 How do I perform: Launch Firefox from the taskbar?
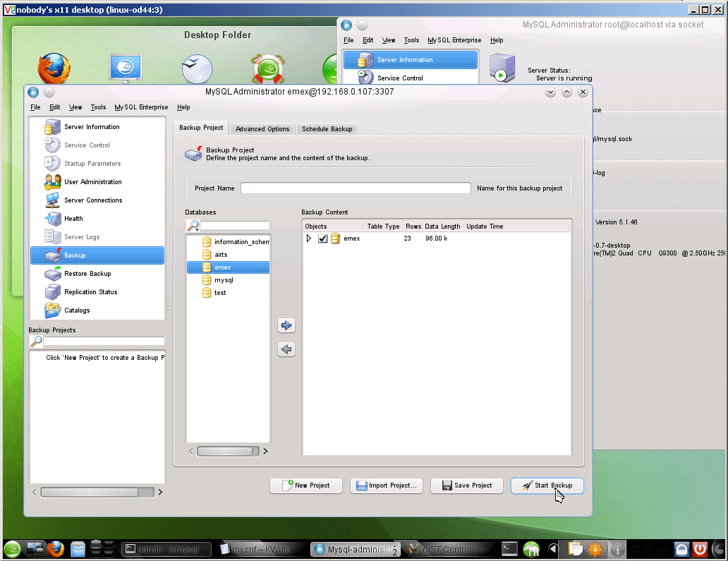tap(55, 549)
